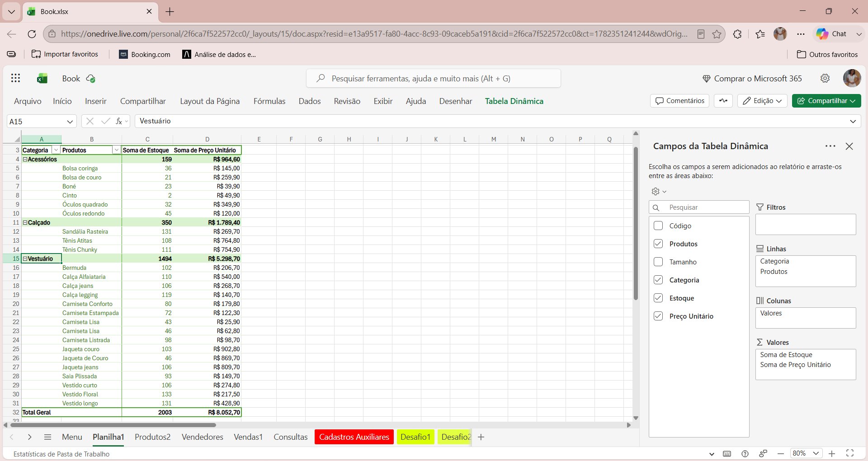Open Booking.com favorite in bookmarks bar

coord(145,54)
